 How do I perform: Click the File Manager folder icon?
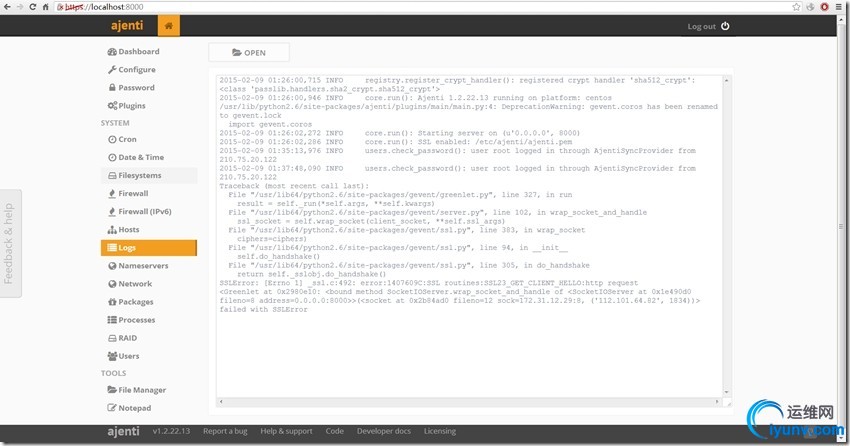[112, 390]
